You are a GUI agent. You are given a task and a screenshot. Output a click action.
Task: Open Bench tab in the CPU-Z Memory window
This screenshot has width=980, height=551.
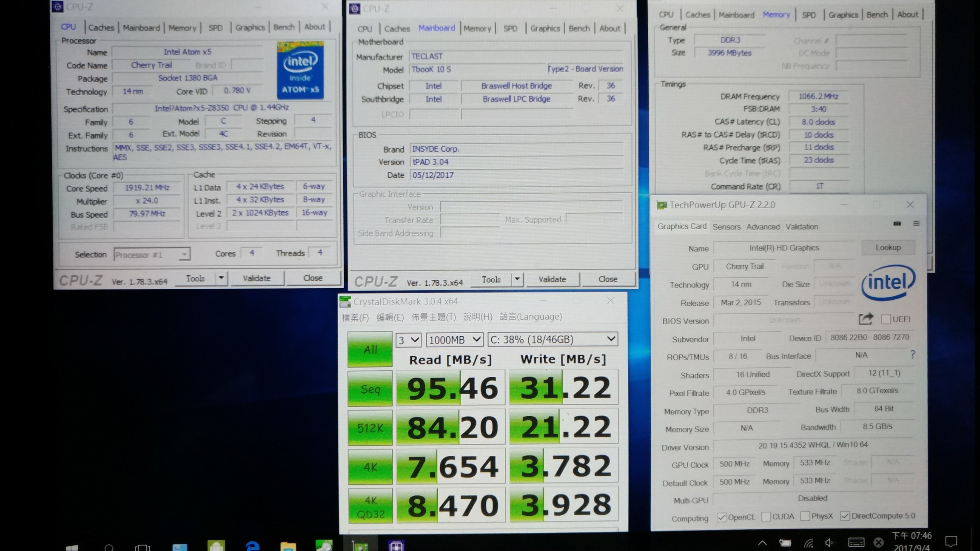pyautogui.click(x=877, y=14)
